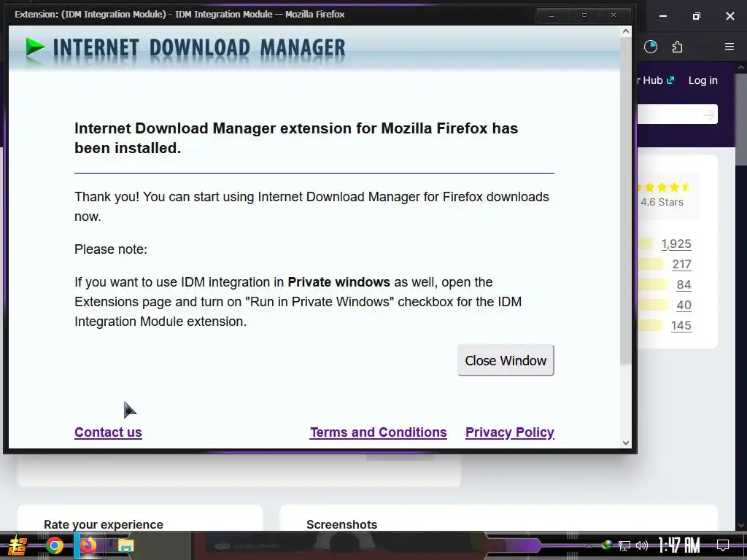
Task: Open Firefox hamburger application menu
Action: [729, 47]
